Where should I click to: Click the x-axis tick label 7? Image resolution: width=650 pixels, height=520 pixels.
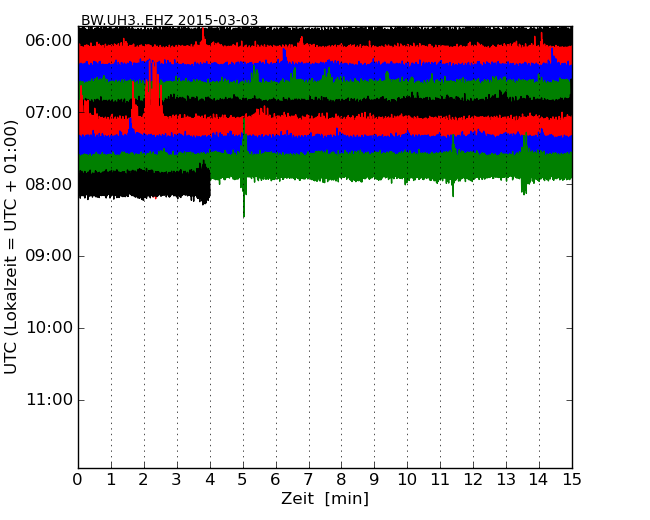tap(308, 480)
